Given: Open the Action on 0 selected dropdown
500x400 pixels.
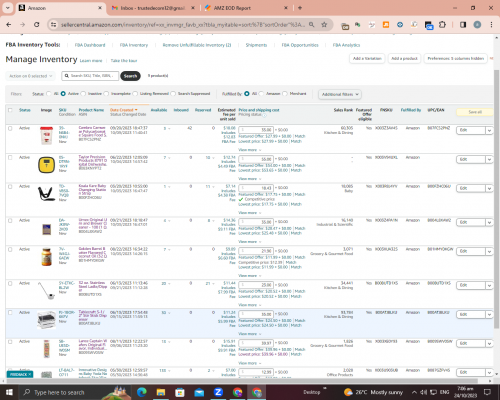Looking at the screenshot, I should [30, 76].
